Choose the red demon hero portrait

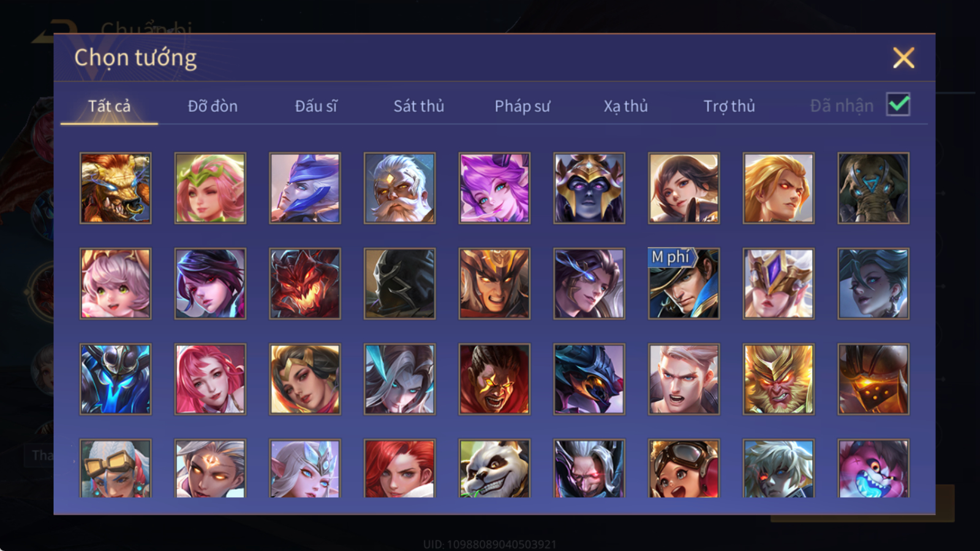pyautogui.click(x=304, y=283)
